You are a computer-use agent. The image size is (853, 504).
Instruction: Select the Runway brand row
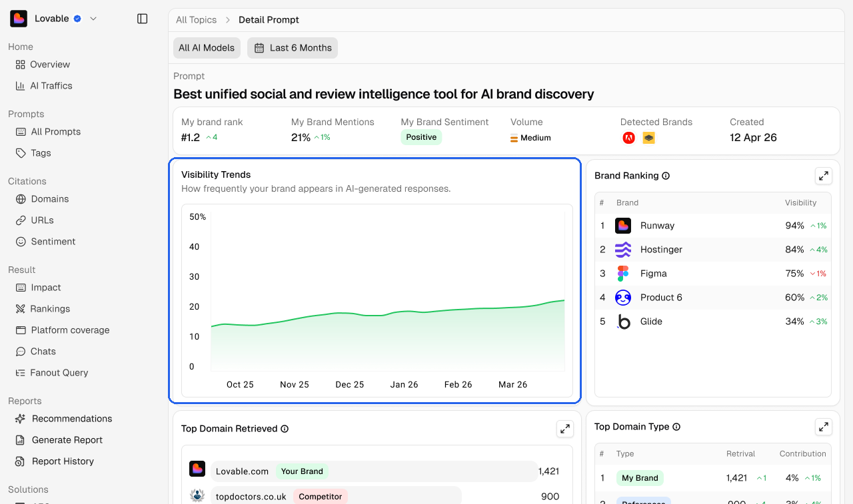713,226
